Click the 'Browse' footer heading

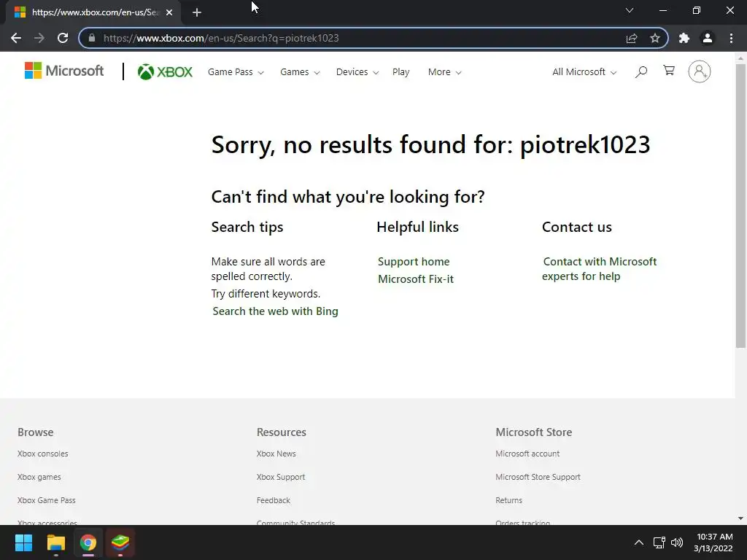[x=36, y=432]
